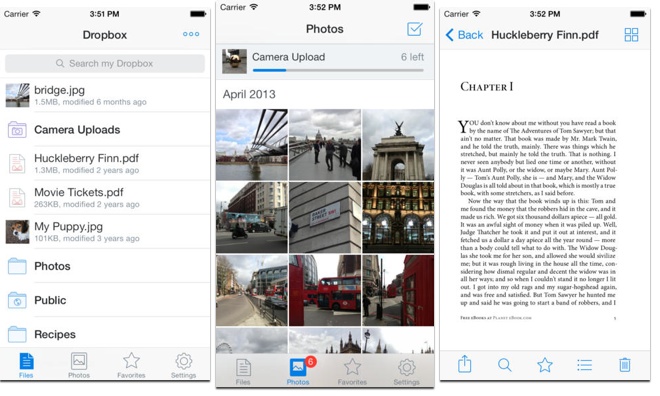Open the My Puppy.jpg file
Viewport: 660px width, 396px height.
coord(105,232)
